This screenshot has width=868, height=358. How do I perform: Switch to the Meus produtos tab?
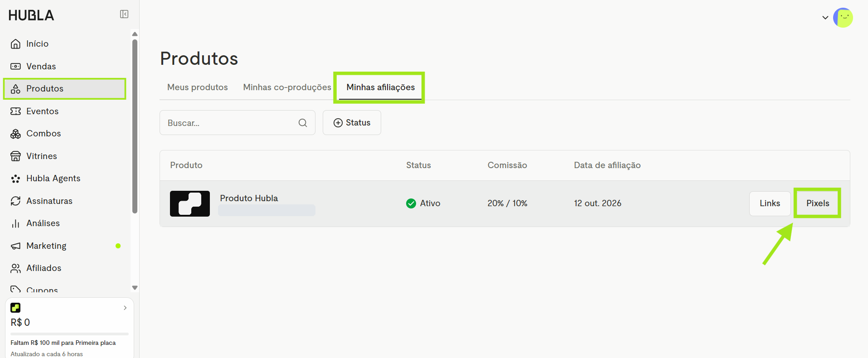click(198, 87)
